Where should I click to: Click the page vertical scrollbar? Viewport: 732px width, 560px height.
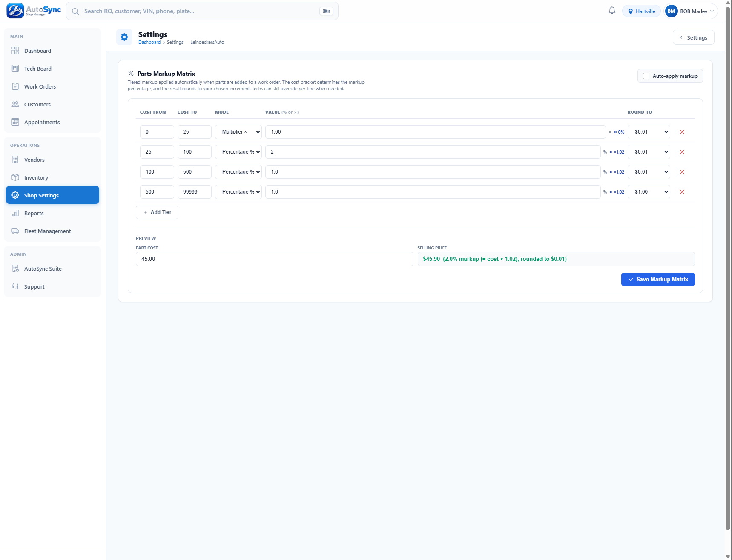(728, 268)
